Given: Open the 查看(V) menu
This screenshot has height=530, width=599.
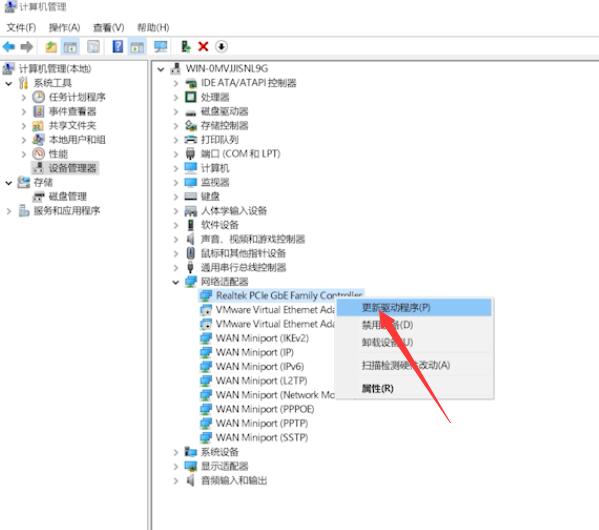Looking at the screenshot, I should click(x=108, y=28).
